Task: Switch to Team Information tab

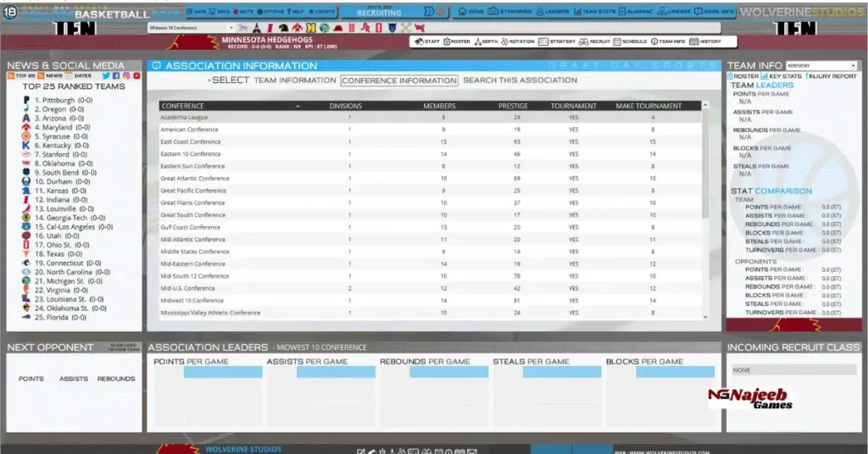Action: pyautogui.click(x=295, y=80)
